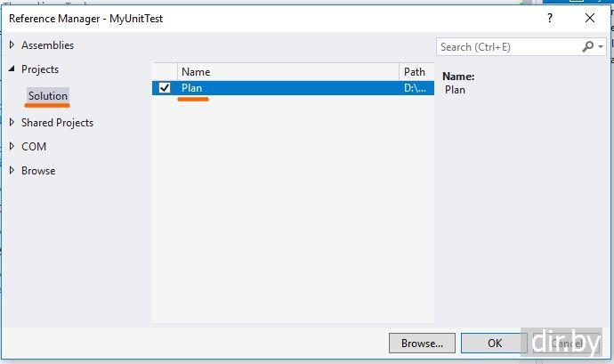The width and height of the screenshot is (614, 364).
Task: Focus the Search (Ctrl+E) field
Action: point(507,47)
